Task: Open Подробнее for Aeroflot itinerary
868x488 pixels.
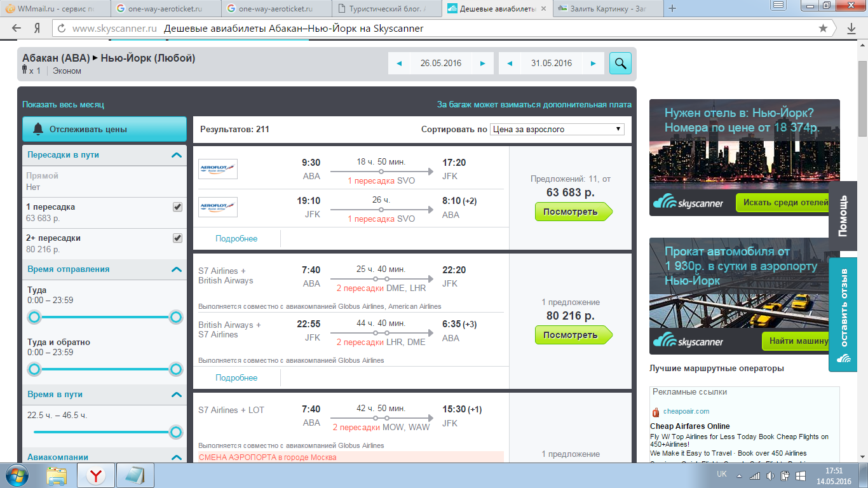Action: click(236, 238)
